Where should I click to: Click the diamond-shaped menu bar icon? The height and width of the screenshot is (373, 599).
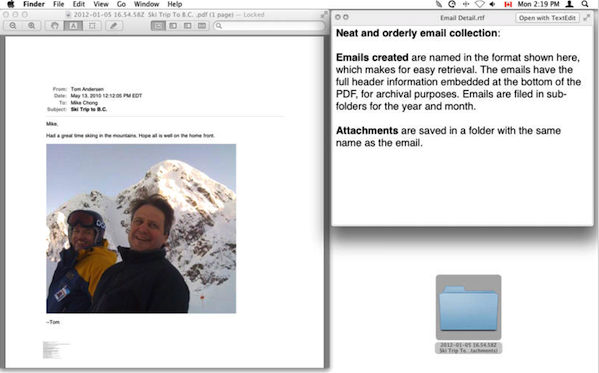tap(479, 4)
